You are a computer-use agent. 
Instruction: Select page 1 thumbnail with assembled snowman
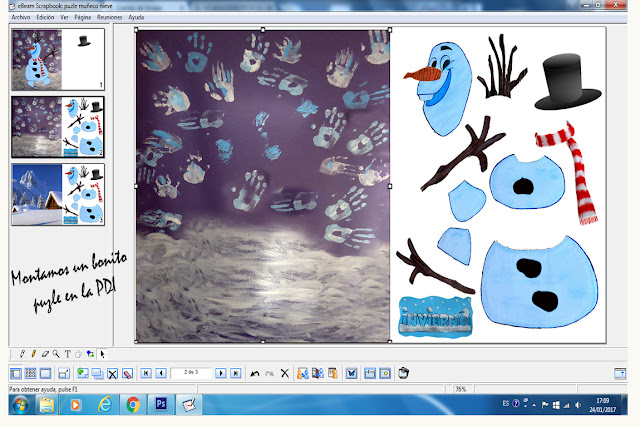[x=58, y=60]
